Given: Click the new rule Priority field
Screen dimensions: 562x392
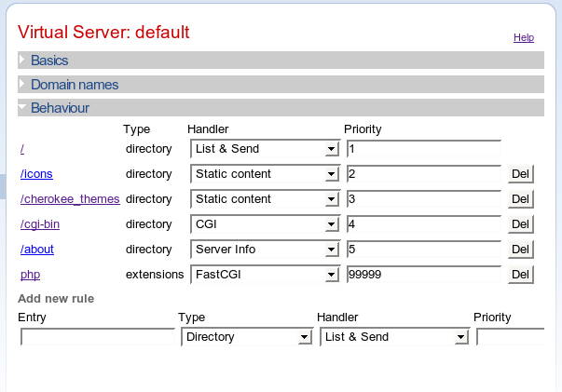Looking at the screenshot, I should click(511, 337).
